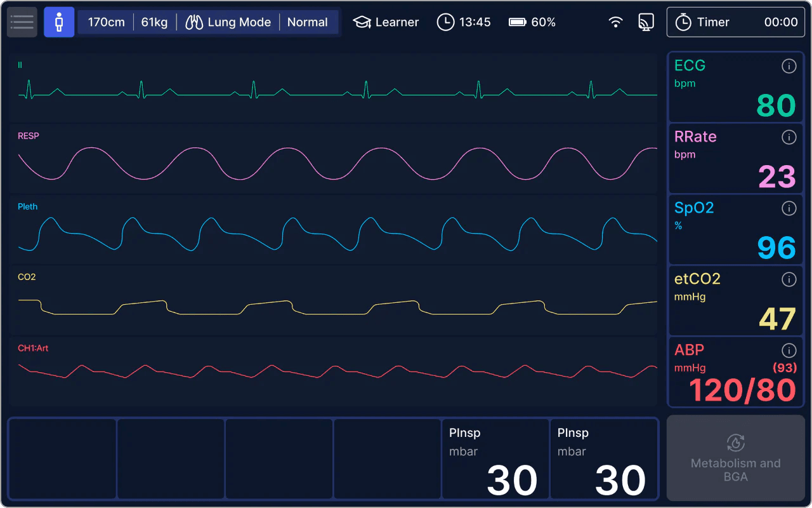This screenshot has height=508, width=812.
Task: Click the battery 60% indicator
Action: pyautogui.click(x=532, y=22)
